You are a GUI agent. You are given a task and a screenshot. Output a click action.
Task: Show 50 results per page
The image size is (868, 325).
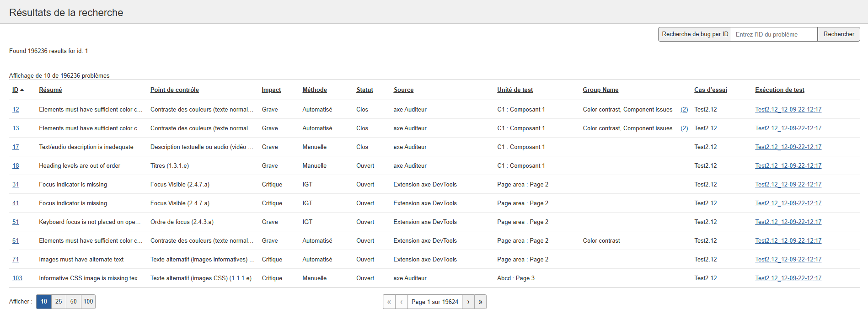(x=73, y=302)
